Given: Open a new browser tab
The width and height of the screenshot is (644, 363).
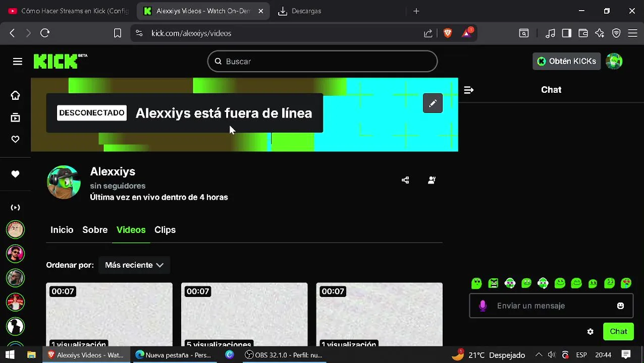Looking at the screenshot, I should pyautogui.click(x=416, y=11).
